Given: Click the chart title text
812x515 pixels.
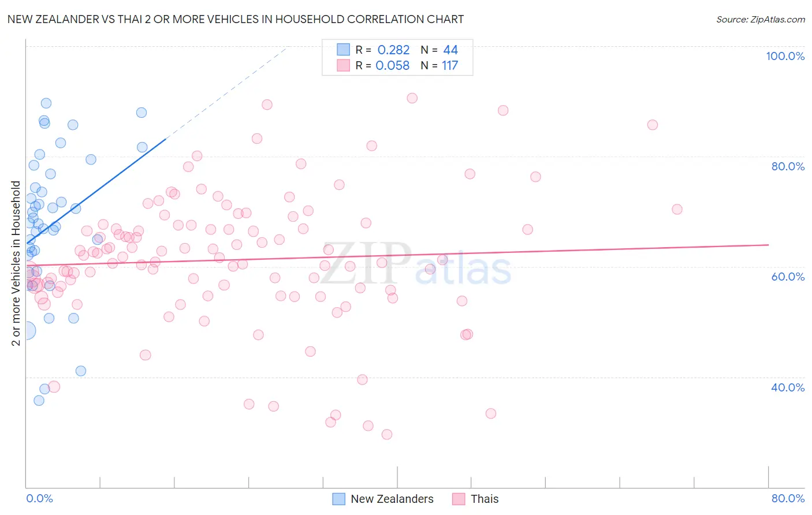Looking at the screenshot, I should click(236, 19).
